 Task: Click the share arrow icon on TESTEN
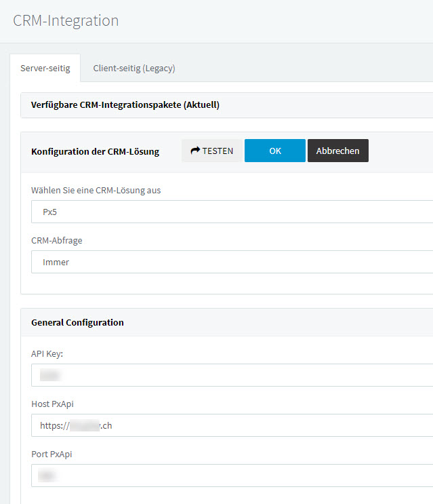click(195, 151)
